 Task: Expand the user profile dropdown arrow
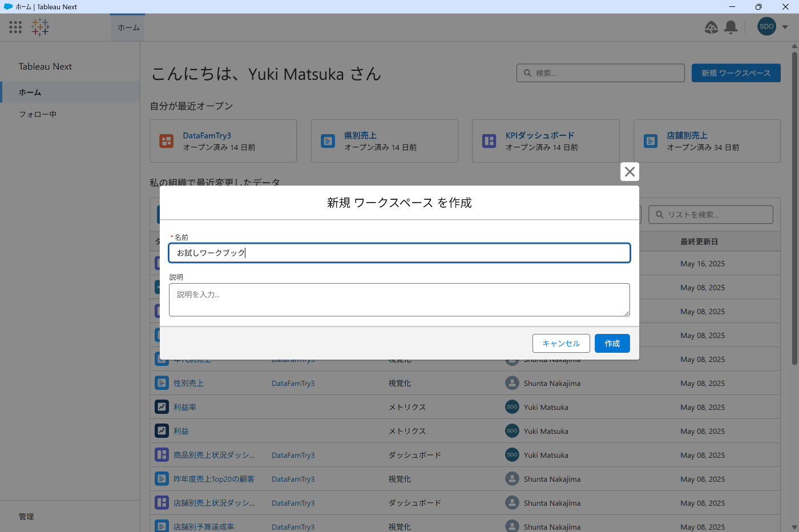(x=785, y=27)
